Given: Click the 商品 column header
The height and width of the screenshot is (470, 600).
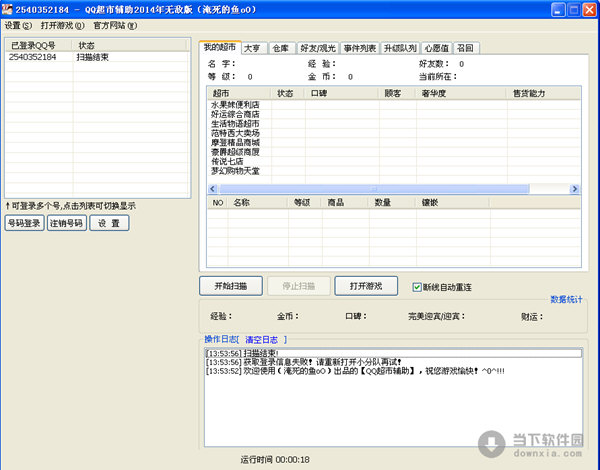Looking at the screenshot, I should pyautogui.click(x=346, y=203).
